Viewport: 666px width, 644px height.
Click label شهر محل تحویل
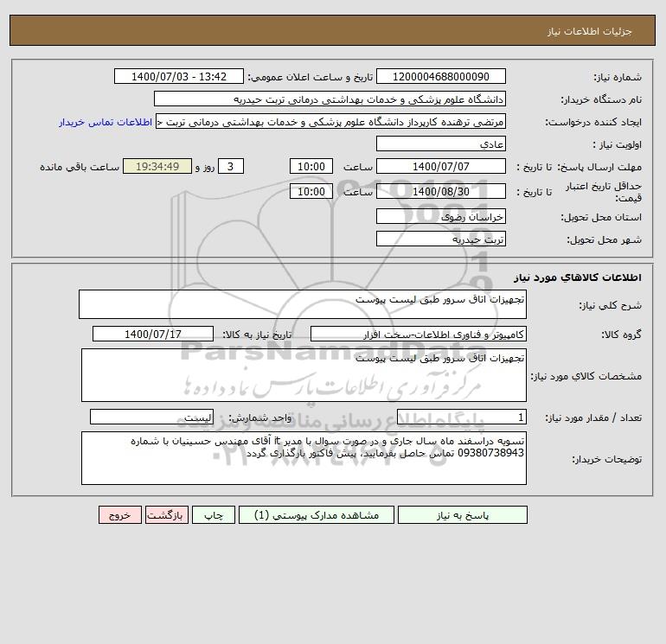coord(604,239)
